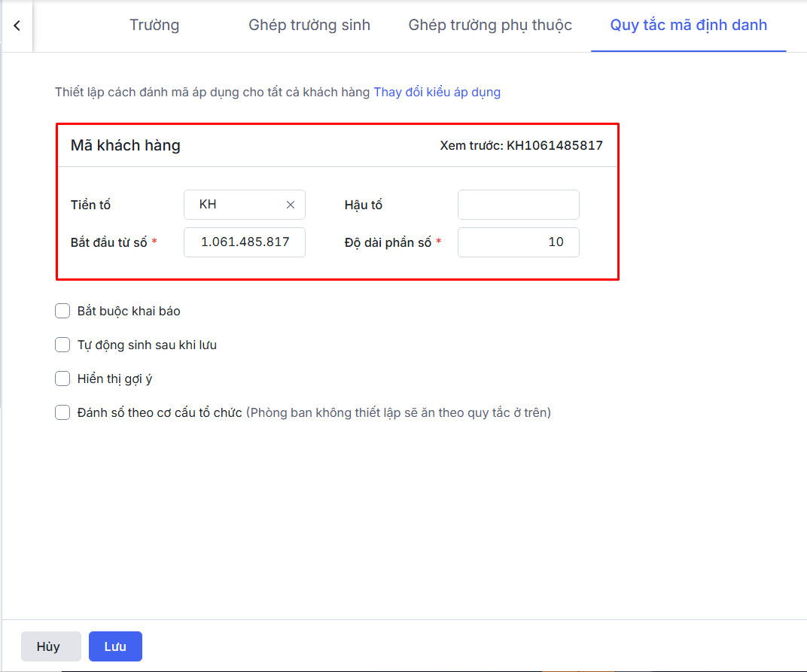Enable the Bắt buộc khai báo checkbox
The height and width of the screenshot is (672, 807).
[62, 311]
